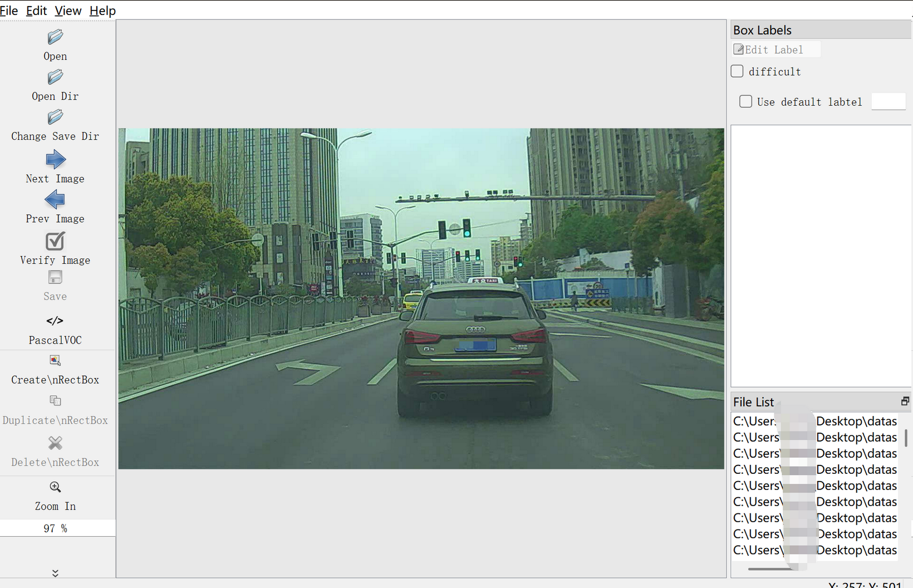Click the Edit Label button

tap(776, 50)
